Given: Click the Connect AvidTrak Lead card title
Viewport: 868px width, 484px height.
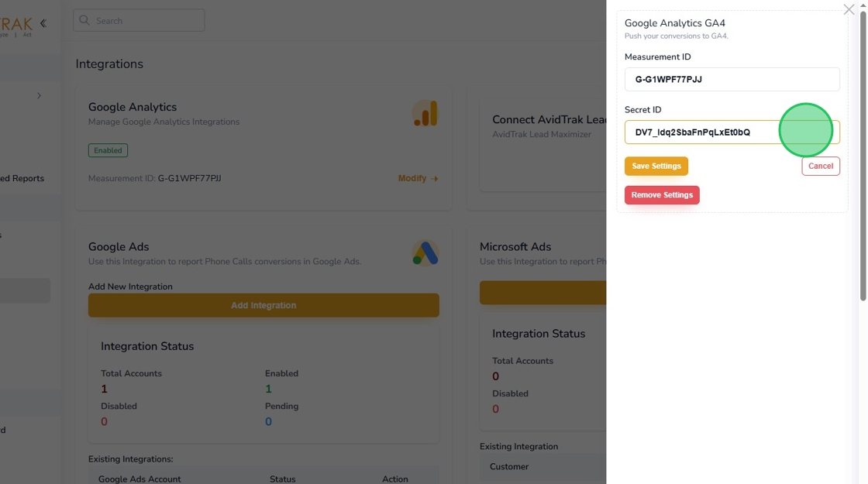Looking at the screenshot, I should [549, 119].
